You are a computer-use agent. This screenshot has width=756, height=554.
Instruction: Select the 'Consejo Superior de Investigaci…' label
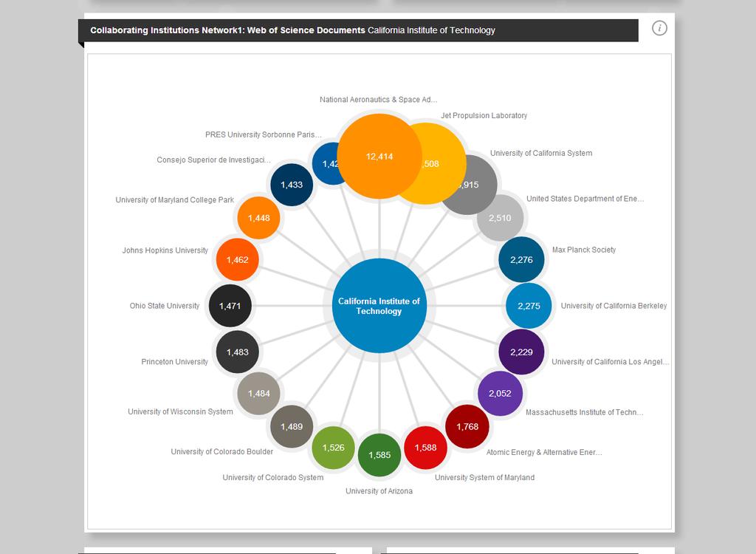coord(213,160)
